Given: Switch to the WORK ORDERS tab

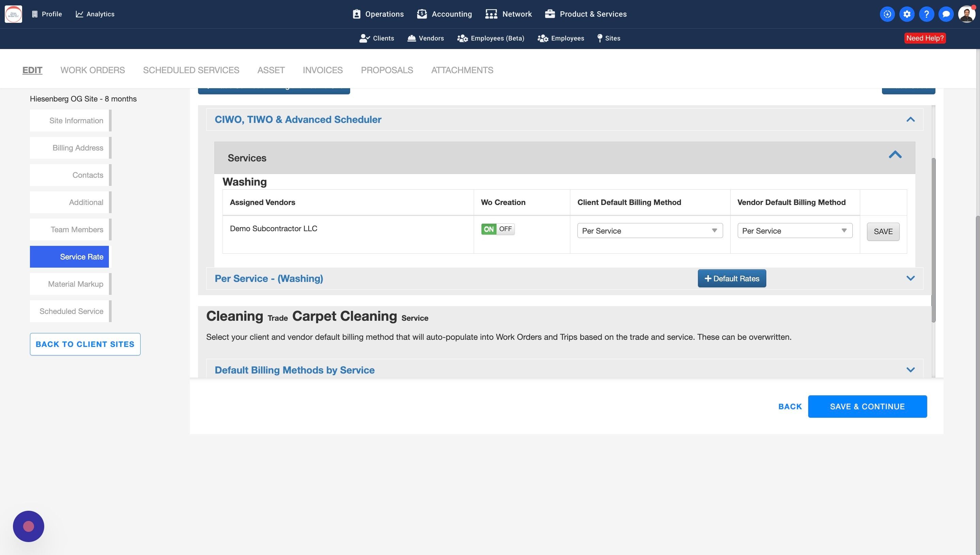Looking at the screenshot, I should pyautogui.click(x=93, y=70).
